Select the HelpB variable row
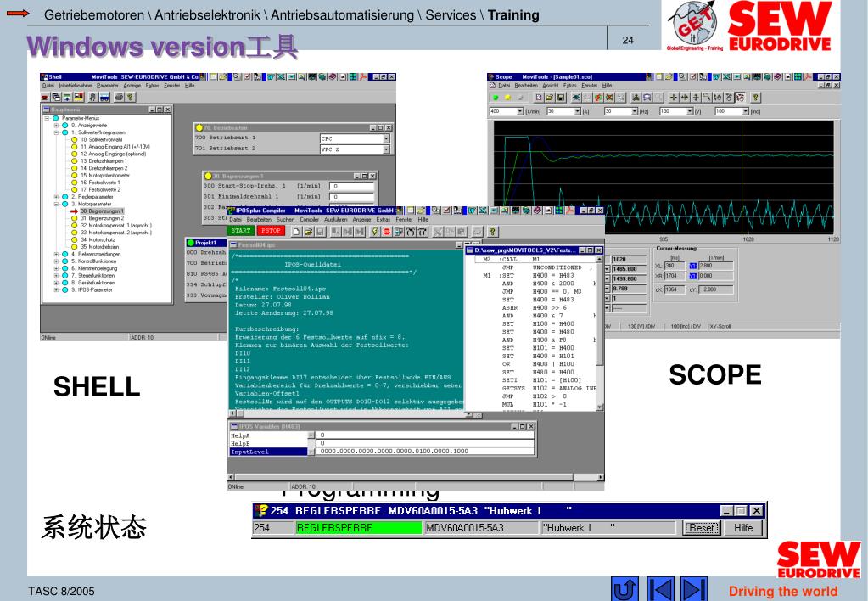Viewport: 868px width, 601px height. point(269,444)
